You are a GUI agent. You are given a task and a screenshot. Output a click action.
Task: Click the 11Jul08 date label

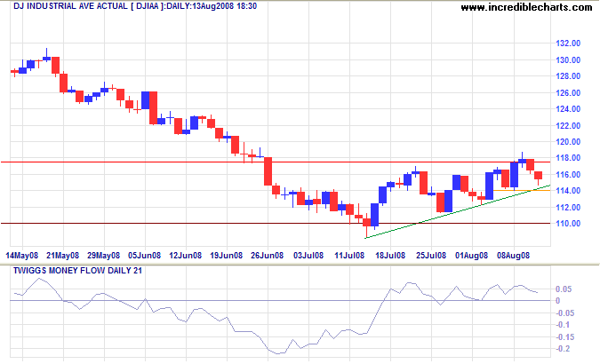(349, 256)
